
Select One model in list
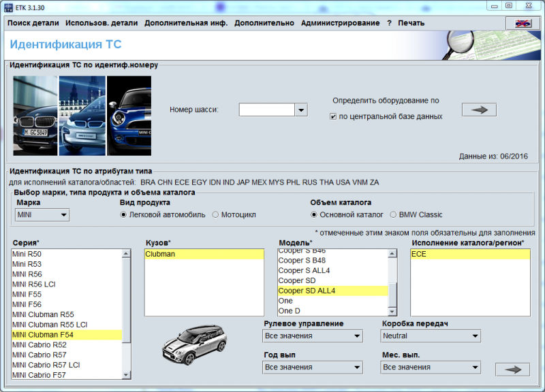[332, 301]
